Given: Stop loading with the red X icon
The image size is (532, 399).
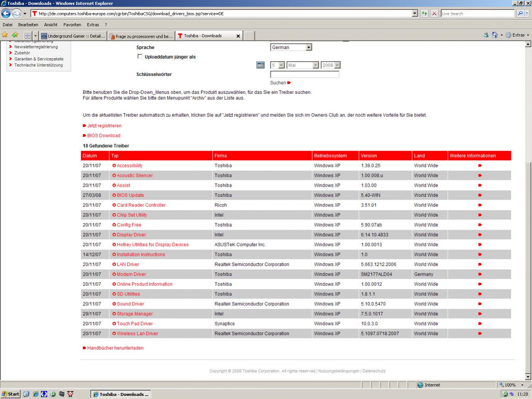Looking at the screenshot, I should pyautogui.click(x=434, y=14).
